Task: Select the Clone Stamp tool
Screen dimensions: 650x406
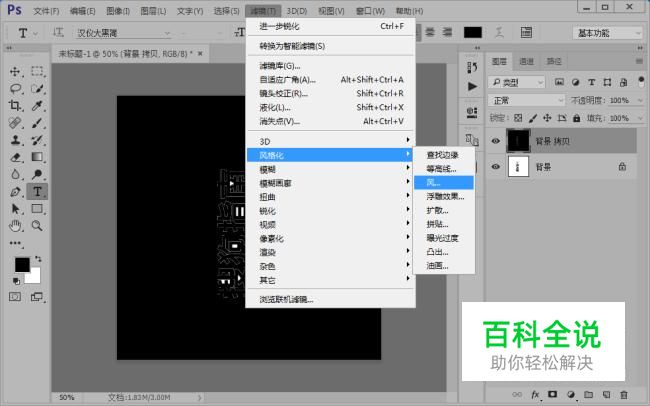Action: pyautogui.click(x=15, y=140)
